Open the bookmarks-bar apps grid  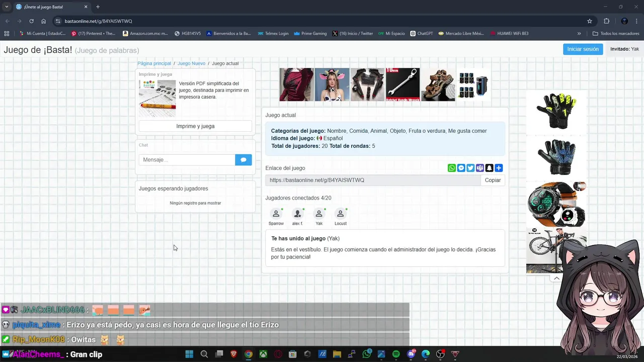7,34
